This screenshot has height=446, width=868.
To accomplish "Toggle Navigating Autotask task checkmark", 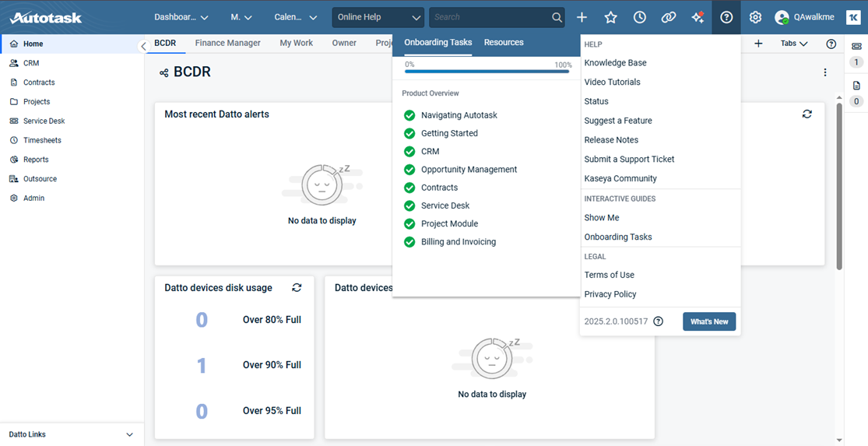I will coord(409,115).
